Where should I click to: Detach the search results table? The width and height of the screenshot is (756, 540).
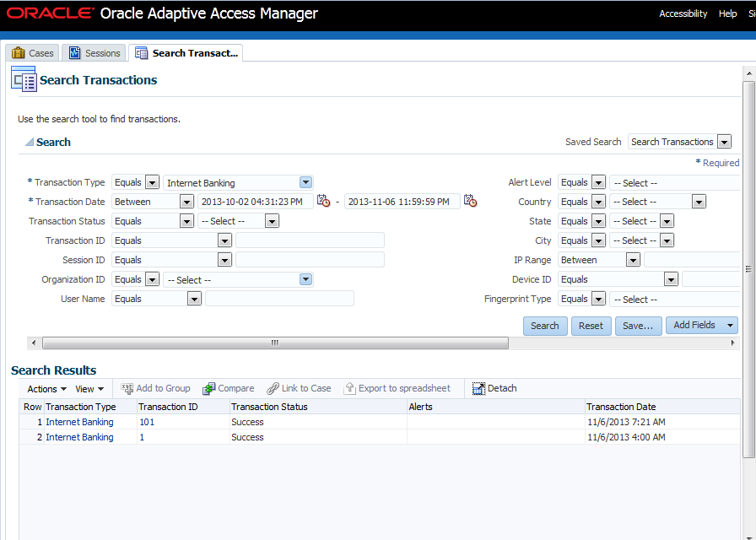[x=494, y=389]
